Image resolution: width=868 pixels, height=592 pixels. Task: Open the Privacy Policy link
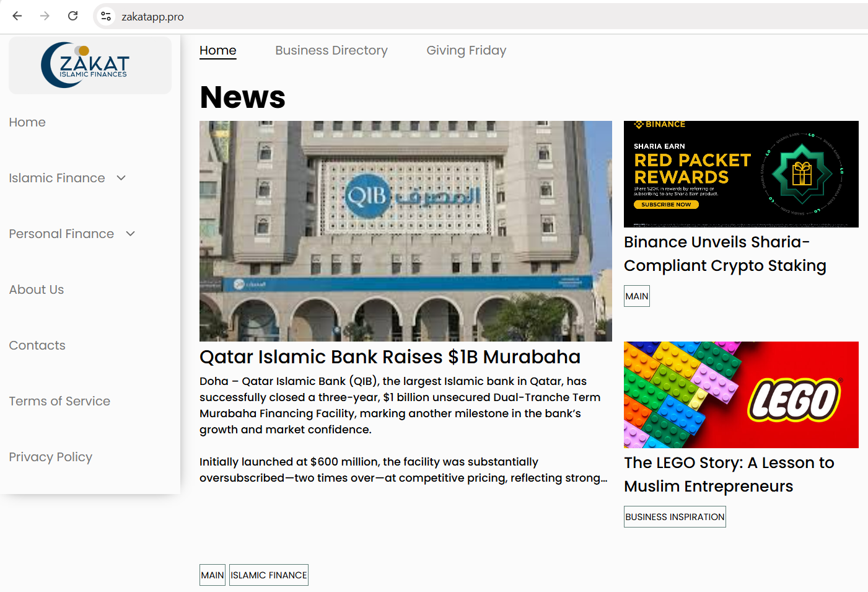(x=51, y=457)
